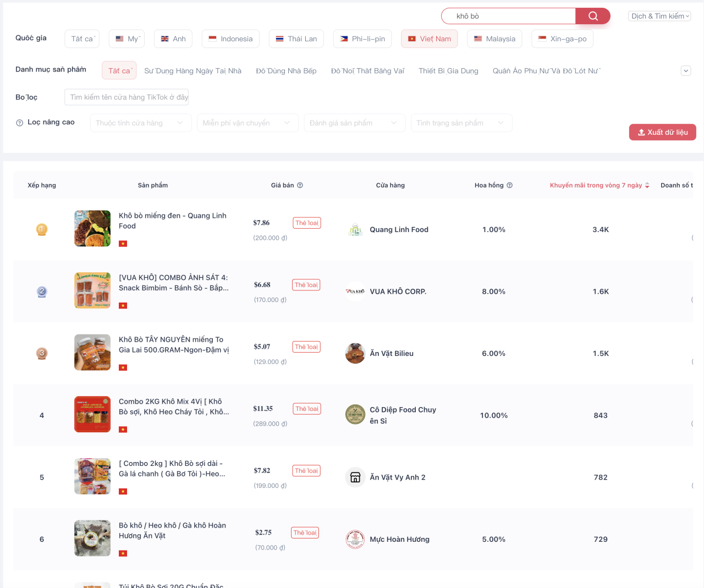Open Khô bò miếng đen product title

pos(173,221)
